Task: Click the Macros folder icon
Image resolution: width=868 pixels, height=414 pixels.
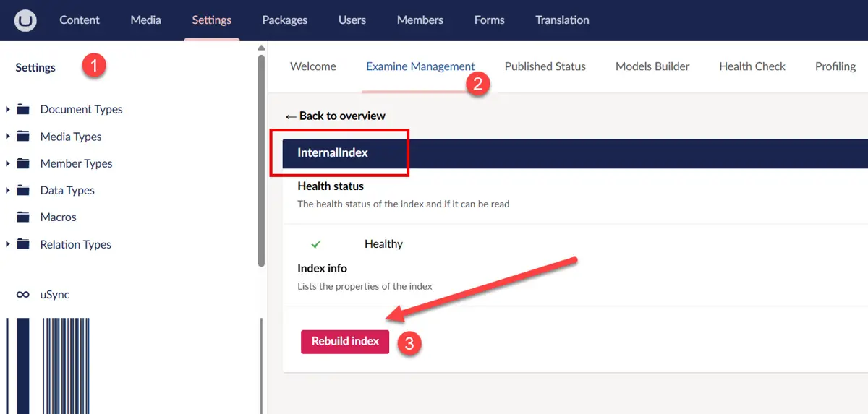Action: tap(23, 217)
